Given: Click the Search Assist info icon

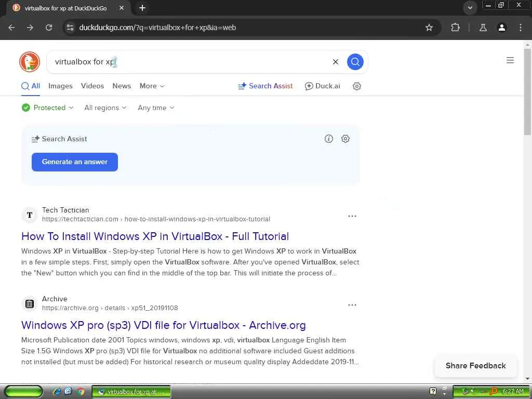Looking at the screenshot, I should click(329, 139).
